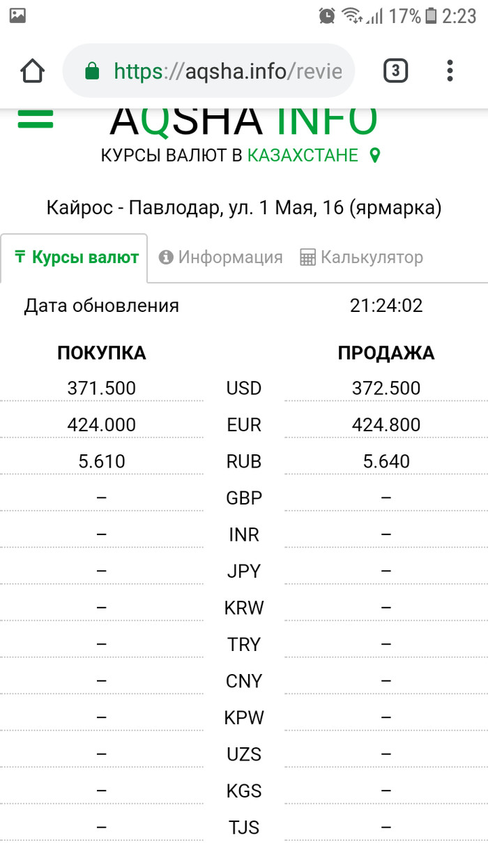Tap the green padlock security icon

click(92, 71)
